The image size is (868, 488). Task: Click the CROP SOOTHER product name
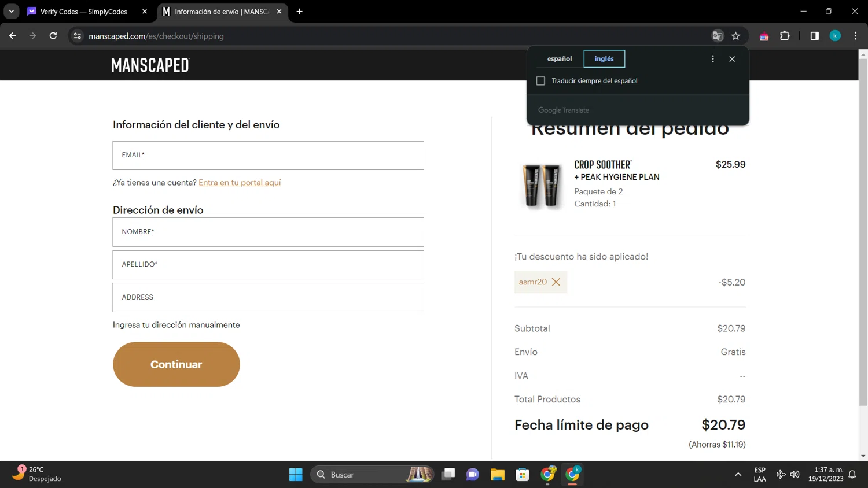[603, 165]
